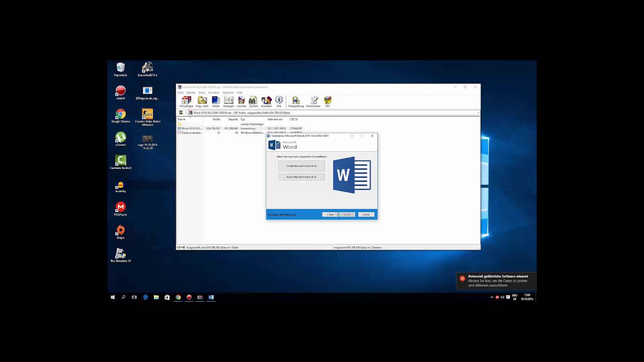The height and width of the screenshot is (362, 644).
Task: Open the Store icon on the taskbar
Action: pyautogui.click(x=167, y=297)
